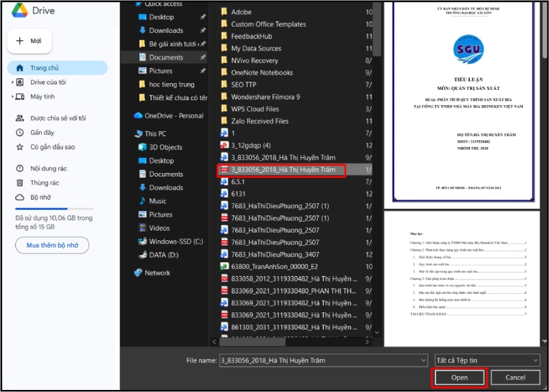Click the Bộ nhớ cloud storage icon
The height and width of the screenshot is (392, 549).
click(20, 198)
